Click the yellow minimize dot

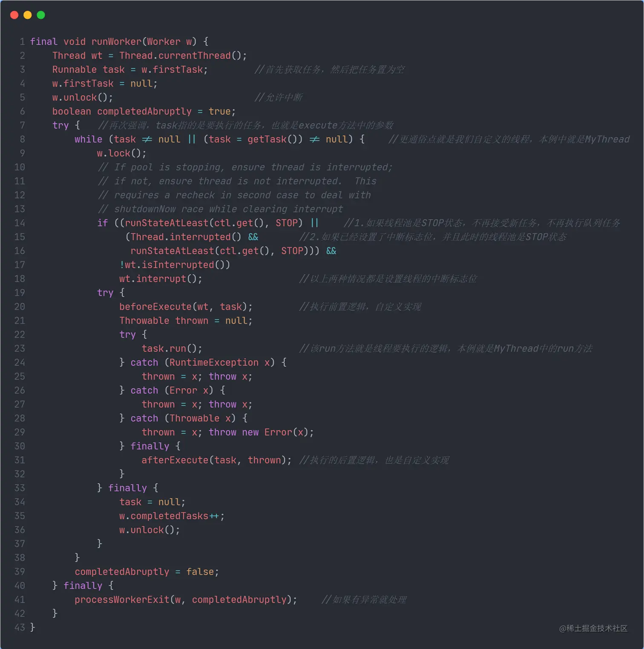tap(28, 15)
